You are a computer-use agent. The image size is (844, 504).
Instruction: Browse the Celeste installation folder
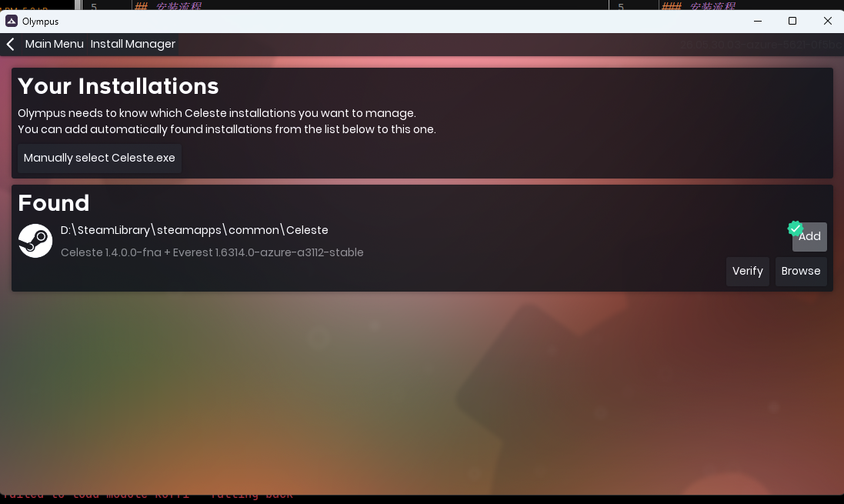point(801,272)
